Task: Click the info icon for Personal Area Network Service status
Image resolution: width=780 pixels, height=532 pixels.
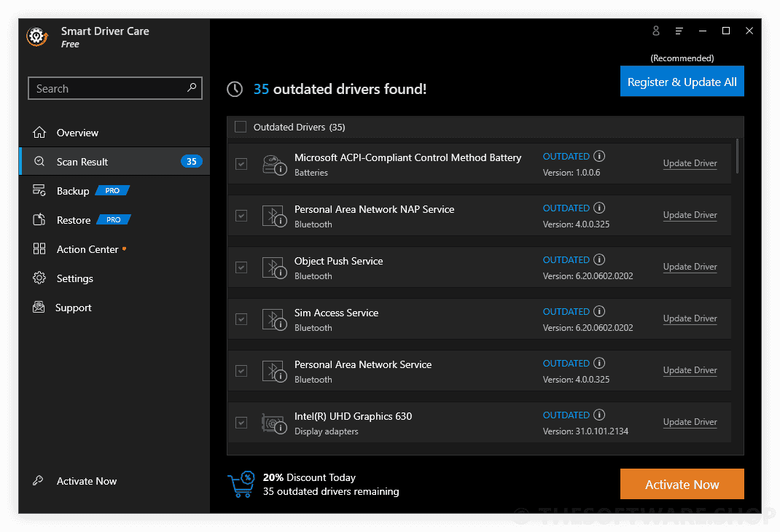Action: point(599,363)
